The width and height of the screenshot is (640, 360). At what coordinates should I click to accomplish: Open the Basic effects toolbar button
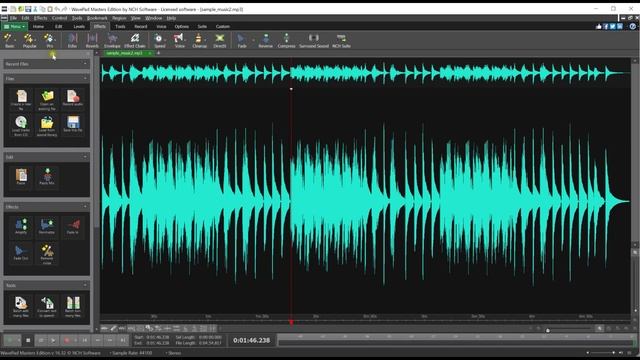(x=9, y=40)
